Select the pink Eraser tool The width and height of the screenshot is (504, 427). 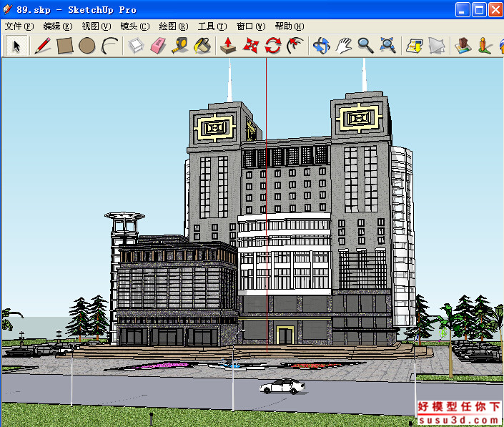(158, 46)
